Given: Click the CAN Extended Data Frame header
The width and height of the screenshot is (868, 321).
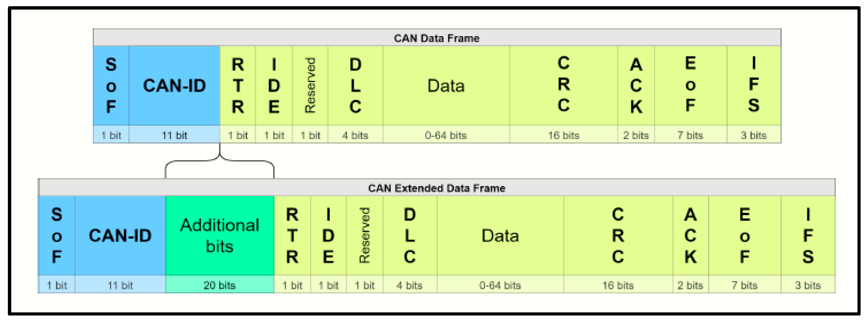Looking at the screenshot, I should coord(437,188).
